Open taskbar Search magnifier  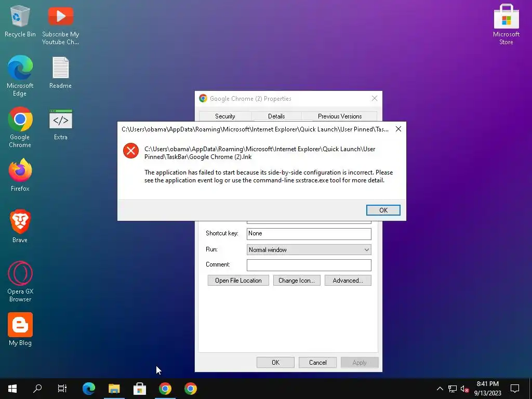37,388
